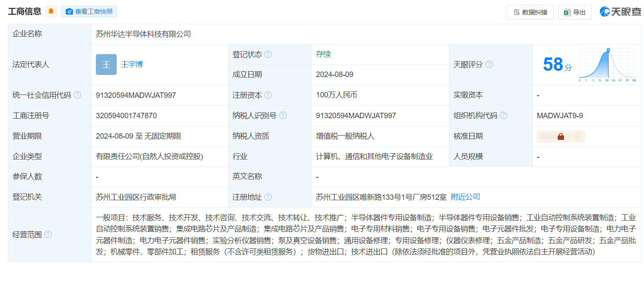Click establishment date 2024-08-09 value
Screen dimensions: 644x293
335,75
